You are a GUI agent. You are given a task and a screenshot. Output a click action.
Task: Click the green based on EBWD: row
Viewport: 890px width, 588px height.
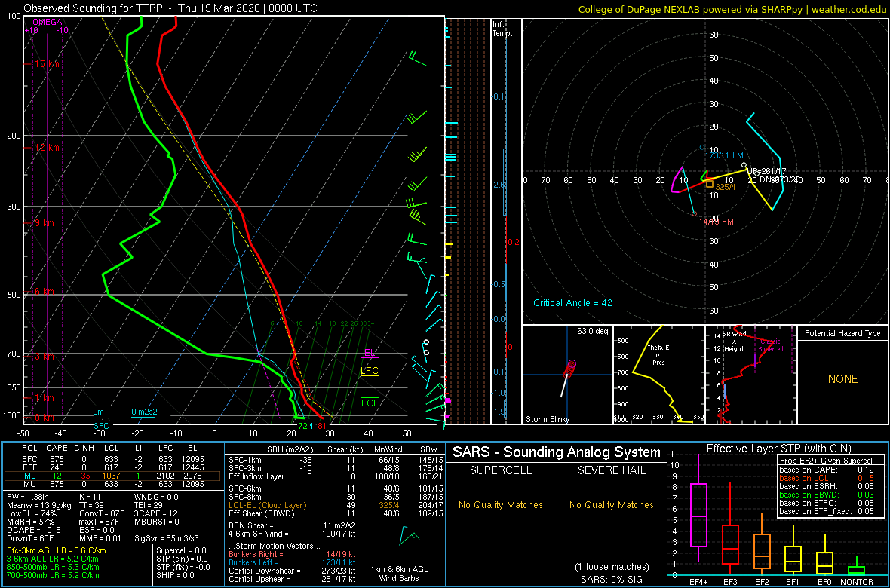click(x=827, y=495)
